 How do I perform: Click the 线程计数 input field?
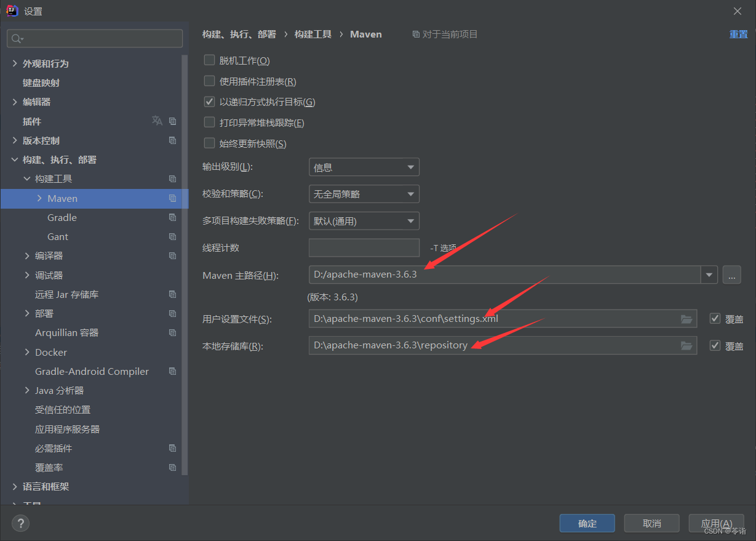pyautogui.click(x=364, y=247)
